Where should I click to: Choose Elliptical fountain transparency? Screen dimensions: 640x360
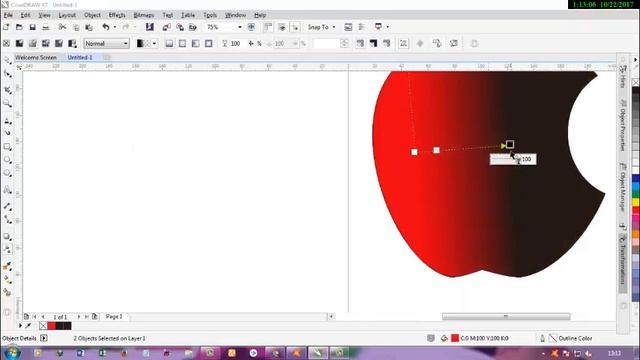coord(182,43)
